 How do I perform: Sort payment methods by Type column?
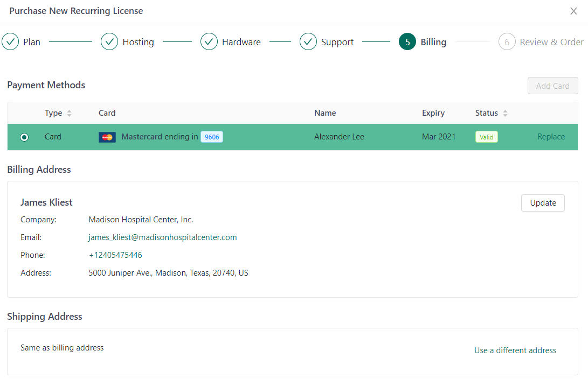tap(69, 114)
